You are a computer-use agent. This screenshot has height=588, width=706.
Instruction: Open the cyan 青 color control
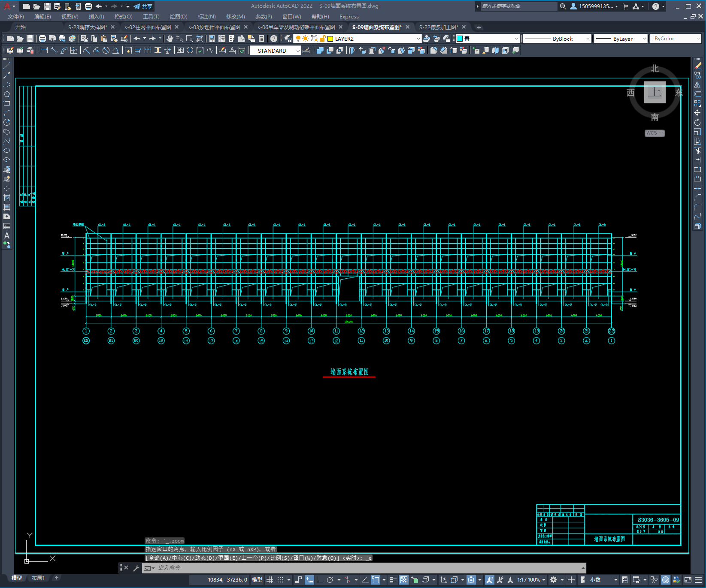[488, 39]
